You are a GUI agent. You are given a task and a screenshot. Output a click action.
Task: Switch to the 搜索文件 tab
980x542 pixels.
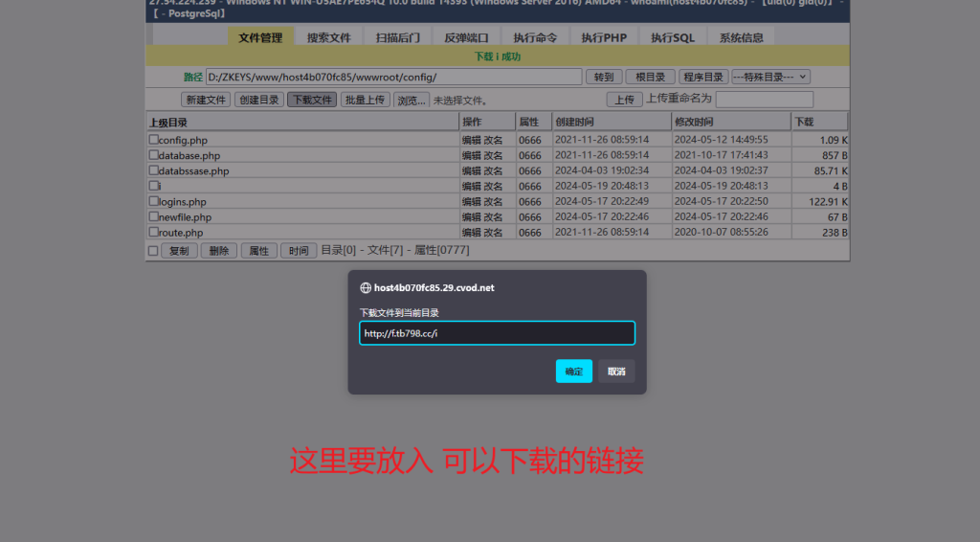tap(328, 37)
